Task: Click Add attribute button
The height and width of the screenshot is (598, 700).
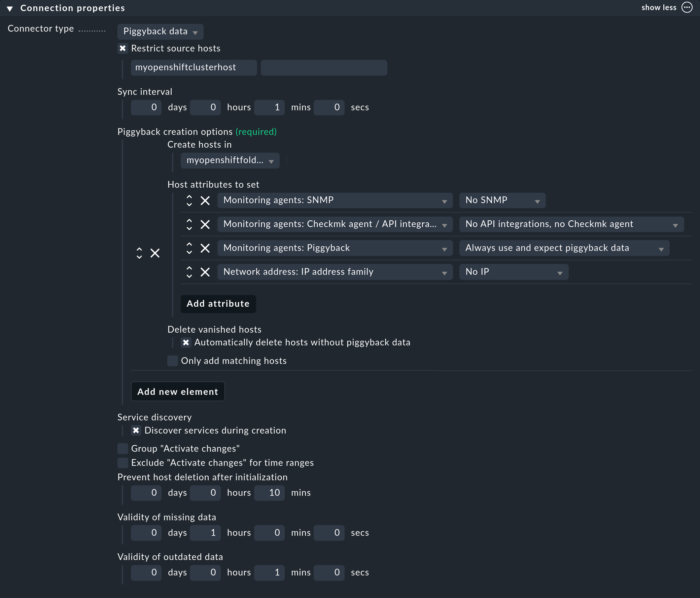Action: (x=218, y=303)
